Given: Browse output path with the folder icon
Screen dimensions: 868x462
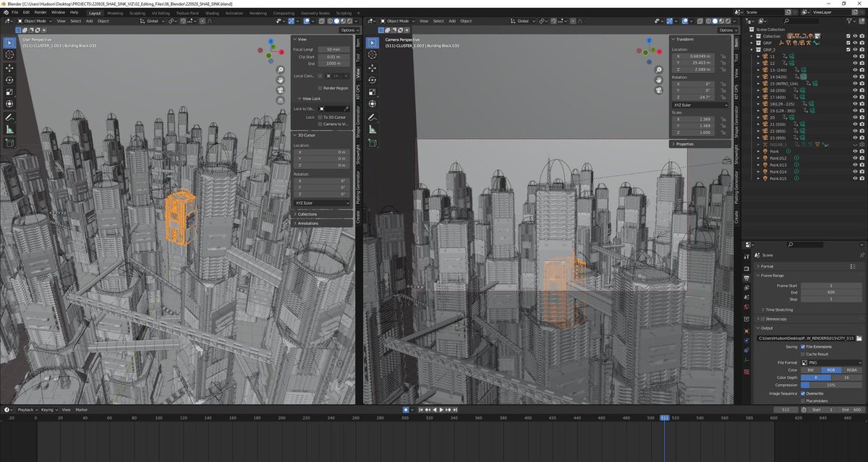Looking at the screenshot, I should pyautogui.click(x=859, y=338).
